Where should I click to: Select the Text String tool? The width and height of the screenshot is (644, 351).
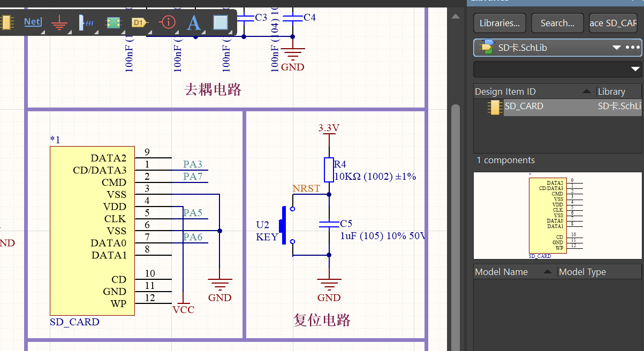click(193, 22)
